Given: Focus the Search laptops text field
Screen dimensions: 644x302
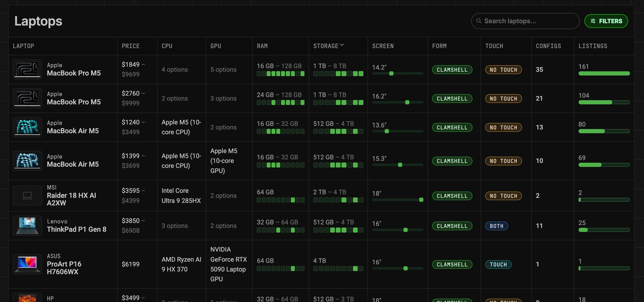Looking at the screenshot, I should [525, 21].
